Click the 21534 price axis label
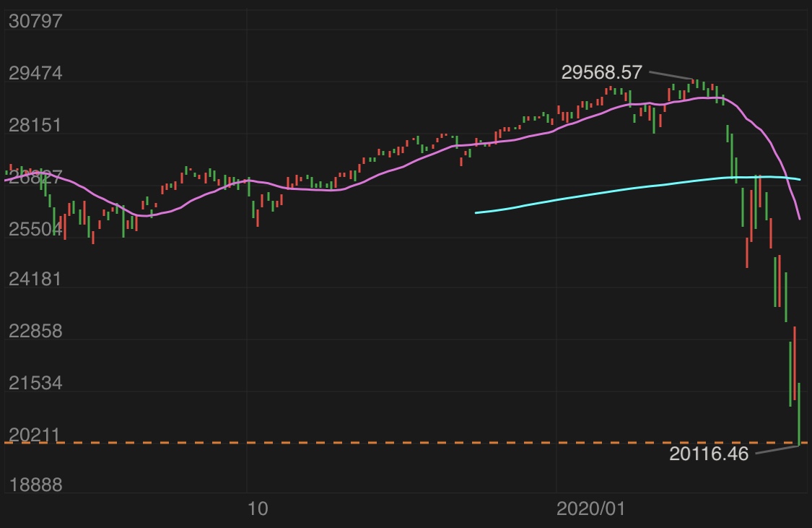812x528 pixels. (35, 384)
